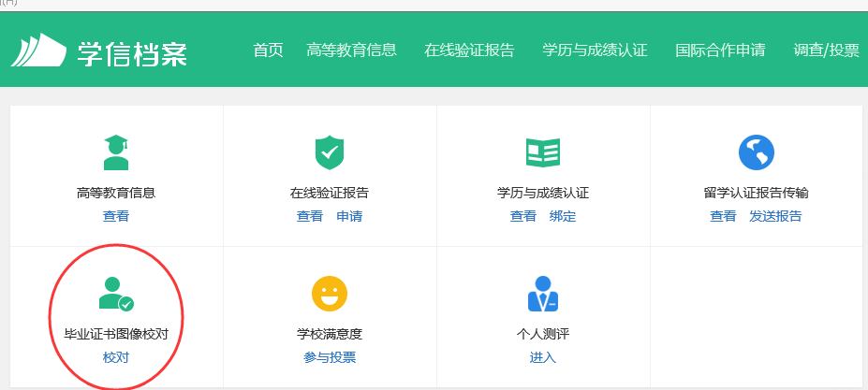Click 查看 link under 高等教育信息 card
The image size is (868, 390).
[116, 217]
